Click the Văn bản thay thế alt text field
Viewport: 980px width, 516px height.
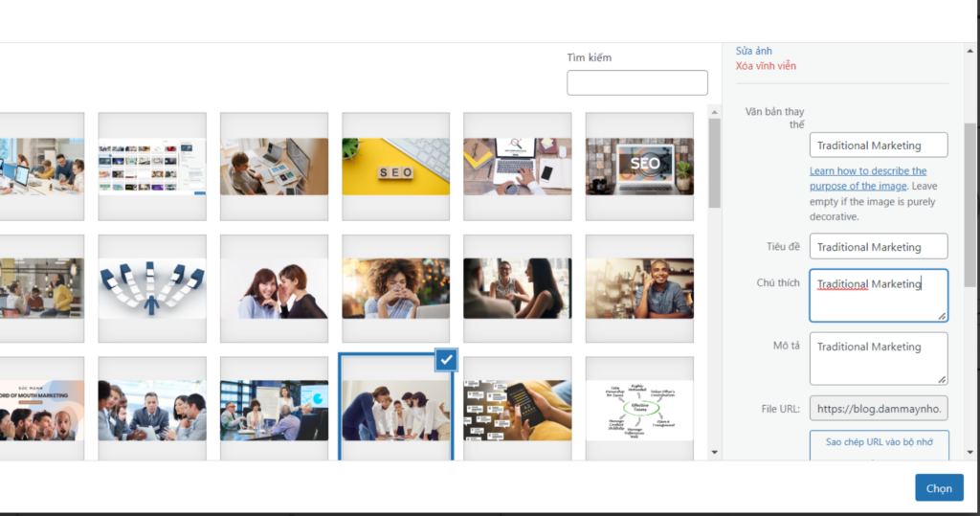pos(879,146)
